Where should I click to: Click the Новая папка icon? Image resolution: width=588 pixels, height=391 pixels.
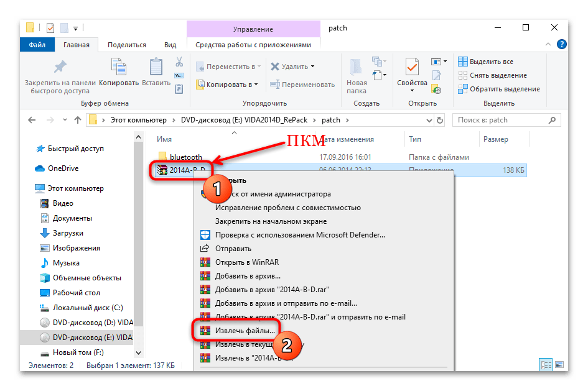click(x=357, y=67)
